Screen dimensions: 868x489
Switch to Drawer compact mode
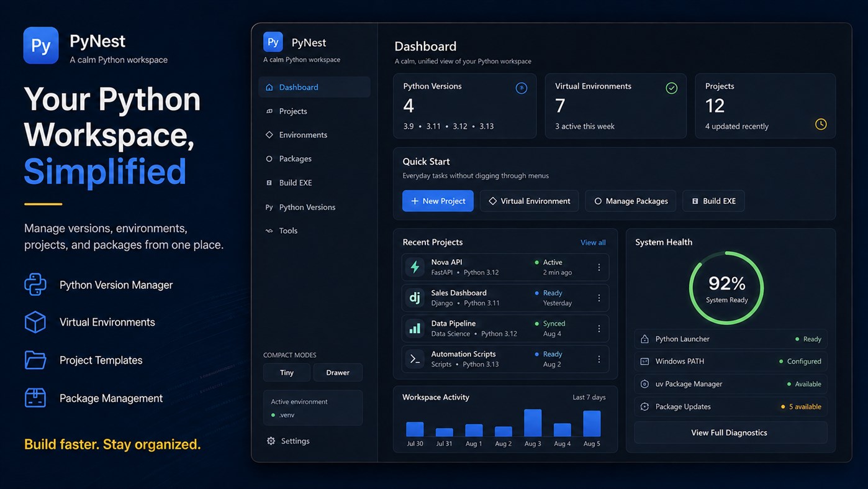click(338, 372)
